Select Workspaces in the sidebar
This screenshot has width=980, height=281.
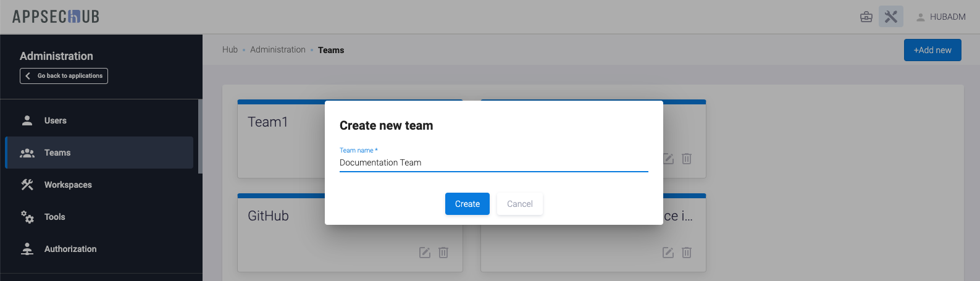coord(68,185)
